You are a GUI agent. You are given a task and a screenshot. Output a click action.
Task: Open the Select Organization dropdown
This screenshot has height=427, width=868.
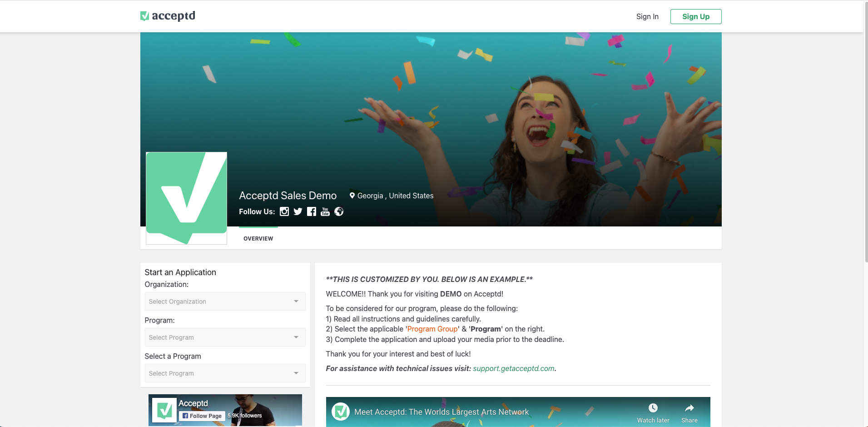pos(224,301)
